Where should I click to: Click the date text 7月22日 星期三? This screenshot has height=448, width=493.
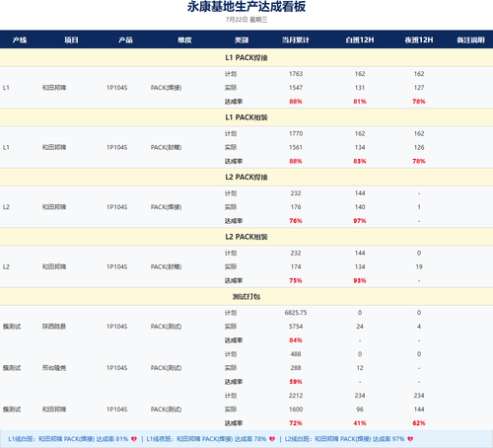point(246,20)
